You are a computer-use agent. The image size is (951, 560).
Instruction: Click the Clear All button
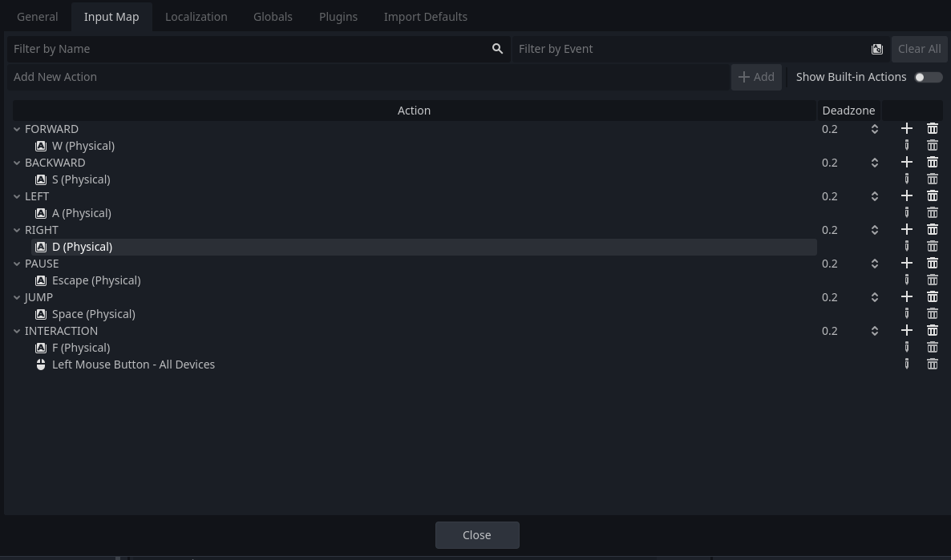(919, 49)
